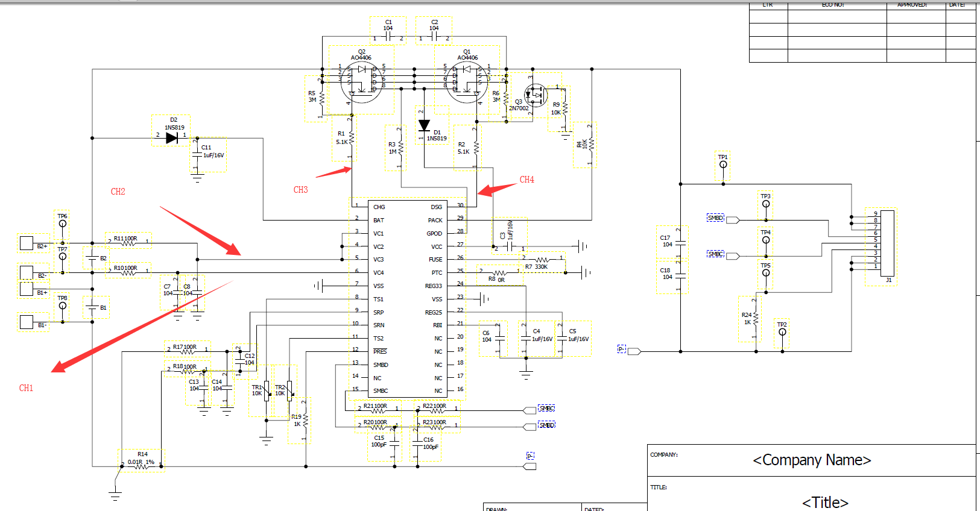Click the R8 0R resistor symbol

(x=500, y=273)
